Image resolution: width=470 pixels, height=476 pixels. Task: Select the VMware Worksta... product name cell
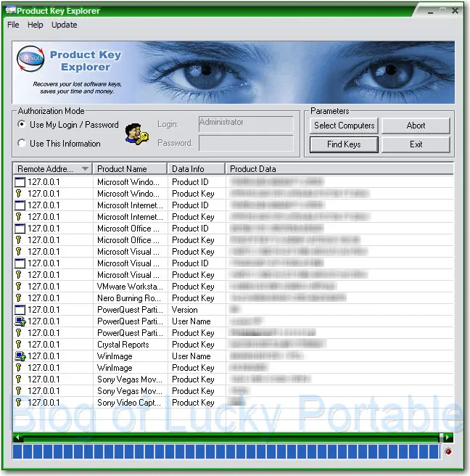coord(130,287)
